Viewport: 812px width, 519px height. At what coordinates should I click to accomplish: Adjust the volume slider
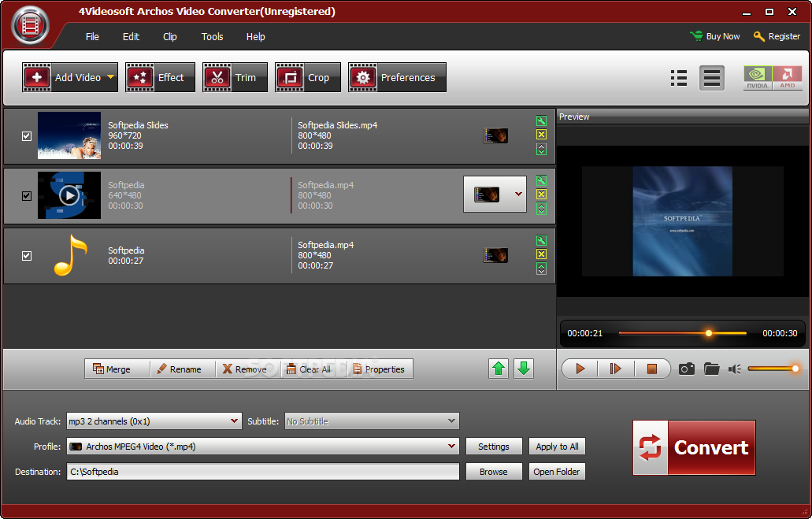(x=773, y=369)
